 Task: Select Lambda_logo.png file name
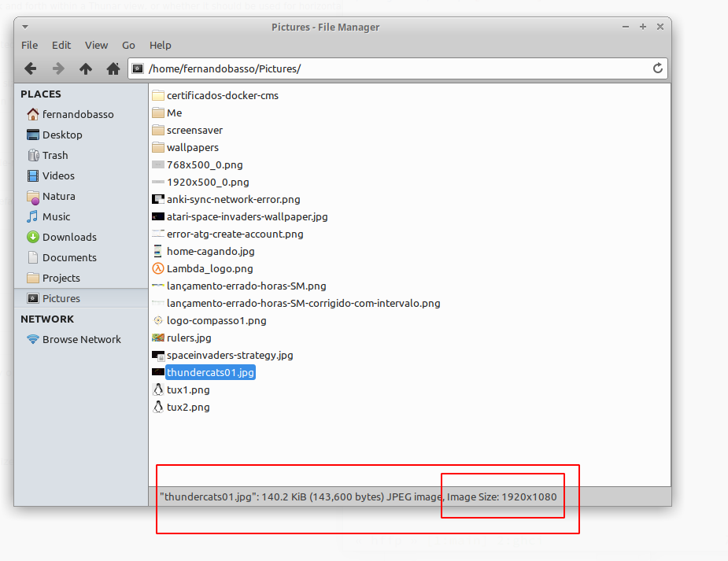(210, 268)
